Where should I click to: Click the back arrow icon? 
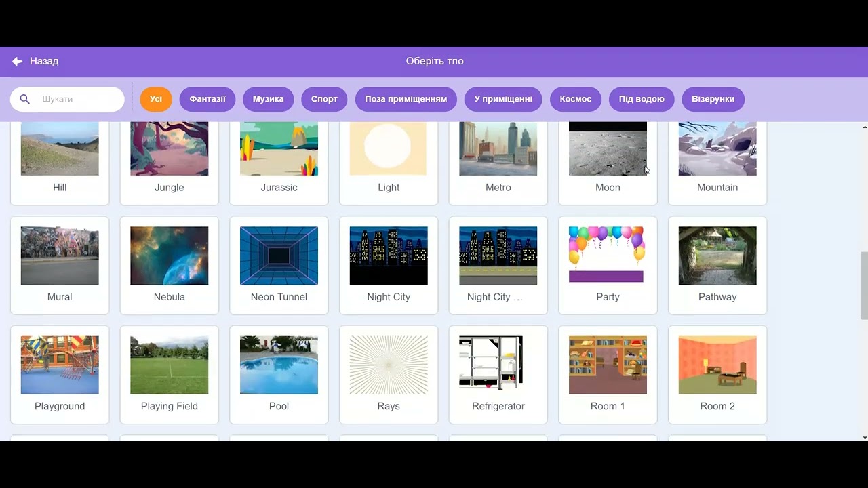(x=18, y=61)
